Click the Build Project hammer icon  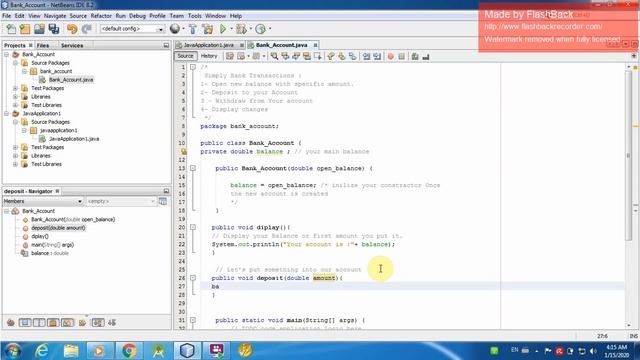tap(193, 29)
